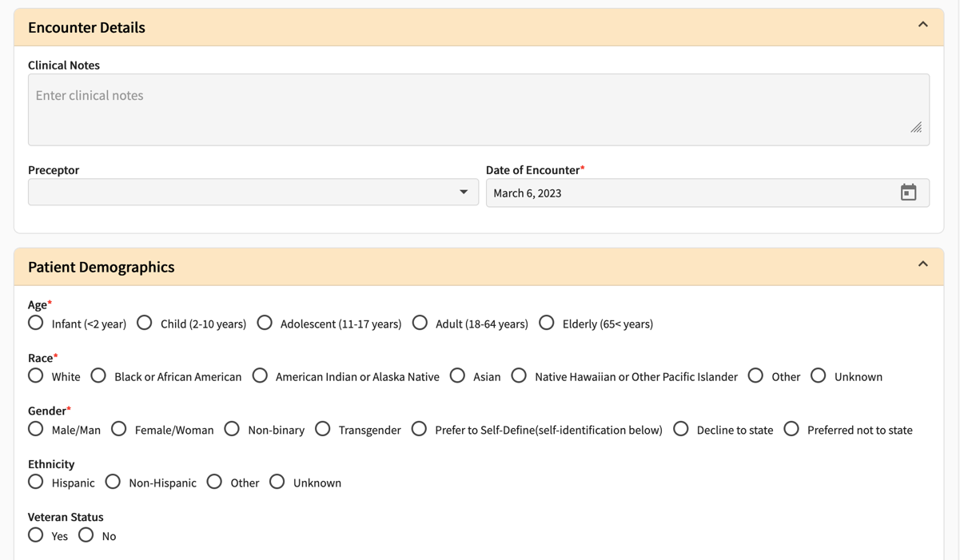
Task: Select White under Race
Action: (x=35, y=375)
